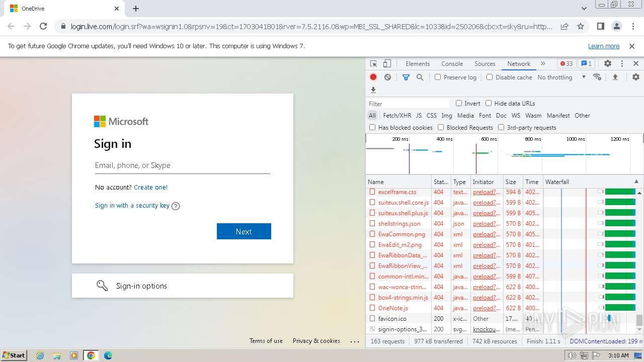The image size is (644, 362).
Task: Select the inspect element picker icon
Action: (373, 64)
